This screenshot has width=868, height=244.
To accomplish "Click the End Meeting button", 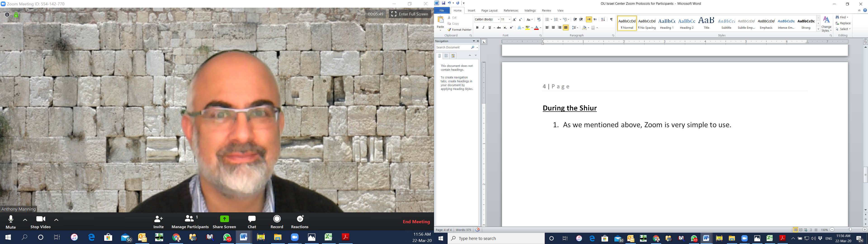I will coord(416,222).
